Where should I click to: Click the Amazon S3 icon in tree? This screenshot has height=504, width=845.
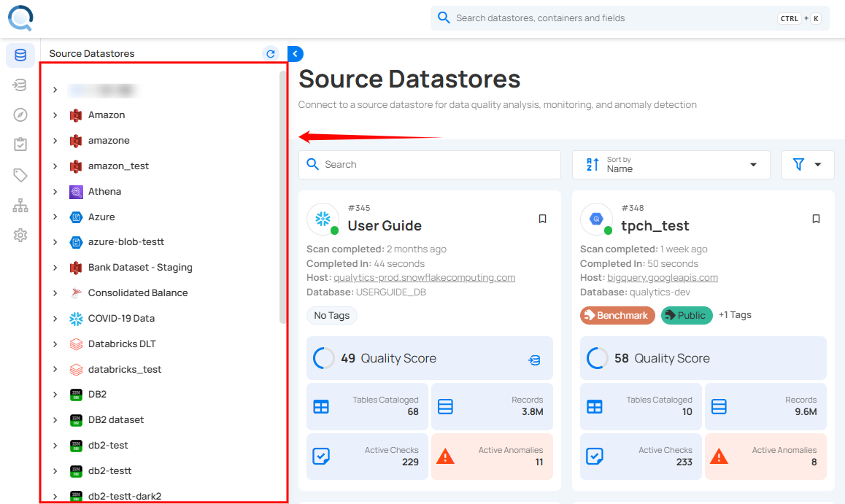[x=76, y=115]
